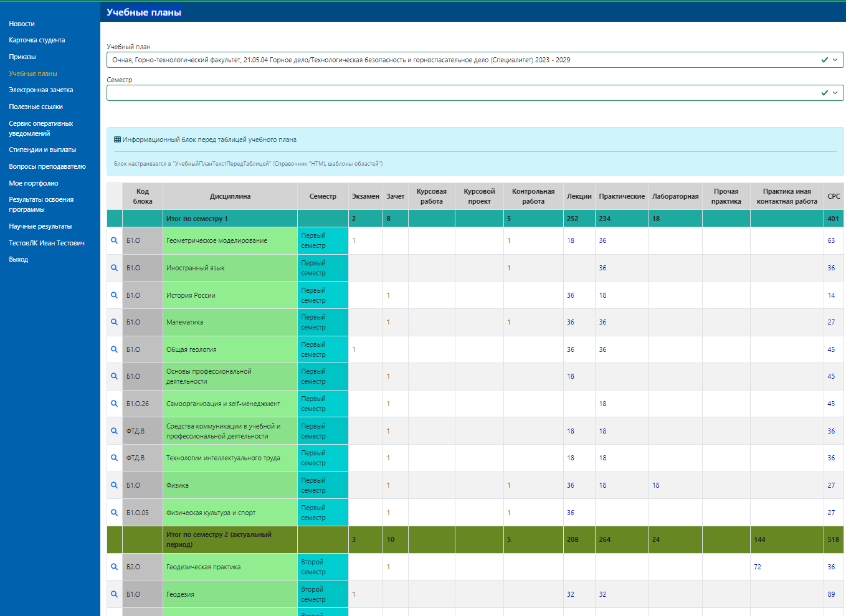The image size is (846, 616).
Task: Click Мое портфолио in sidebar
Action: click(34, 183)
